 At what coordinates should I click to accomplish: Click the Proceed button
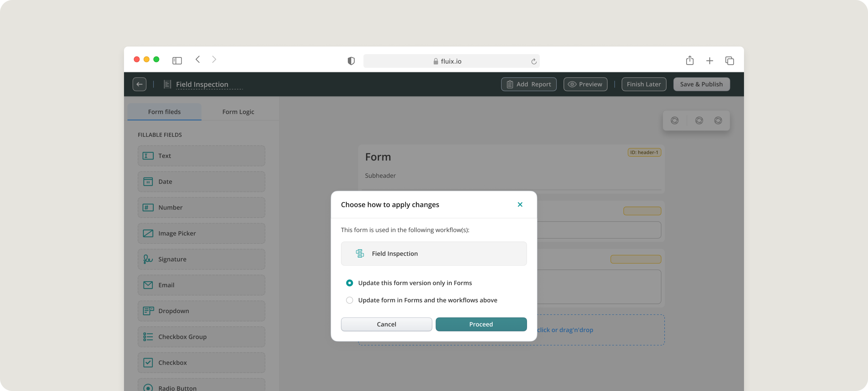(481, 324)
